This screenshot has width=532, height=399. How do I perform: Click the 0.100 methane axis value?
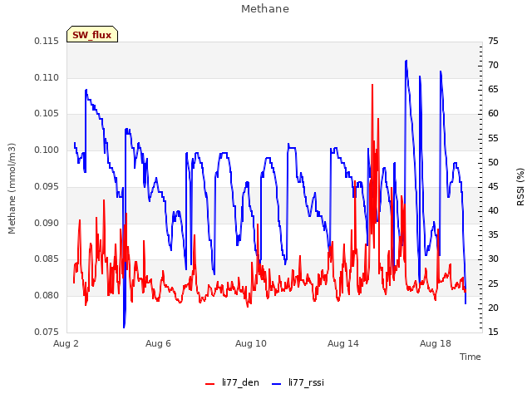47,150
